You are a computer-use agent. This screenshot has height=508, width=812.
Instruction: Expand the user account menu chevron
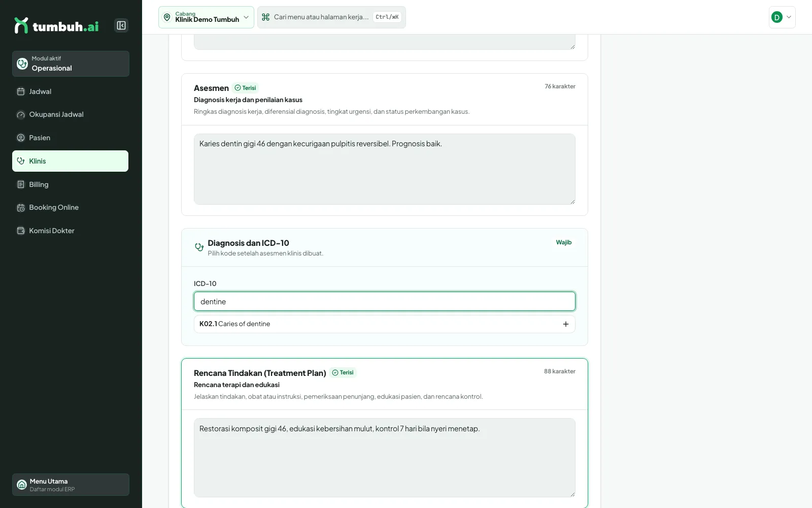tap(789, 17)
